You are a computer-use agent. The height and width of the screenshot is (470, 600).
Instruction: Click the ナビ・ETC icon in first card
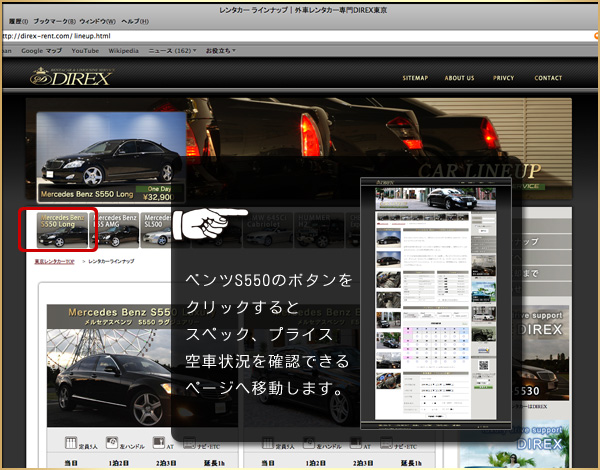point(189,443)
